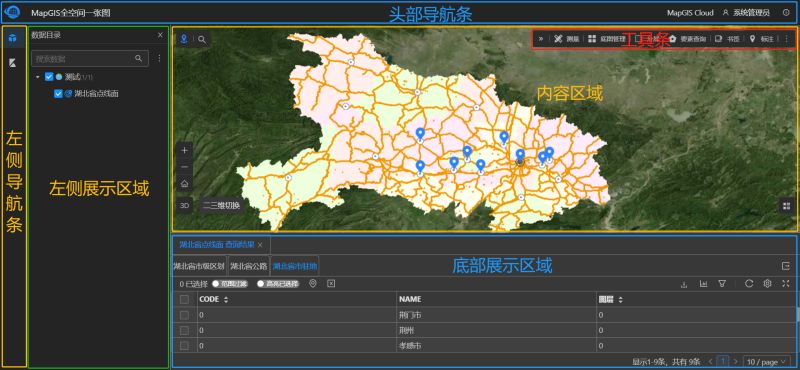
Task: Open the 书签 bookmark tool
Action: [728, 39]
